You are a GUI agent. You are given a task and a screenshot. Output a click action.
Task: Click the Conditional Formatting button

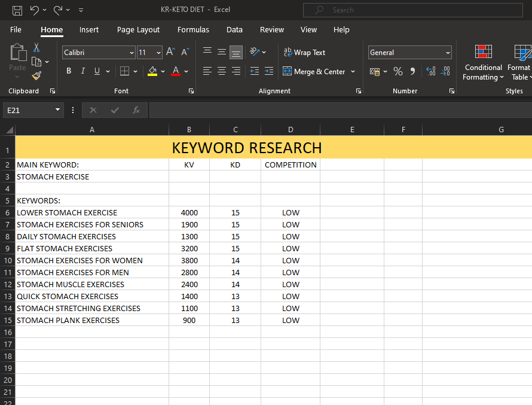click(483, 63)
